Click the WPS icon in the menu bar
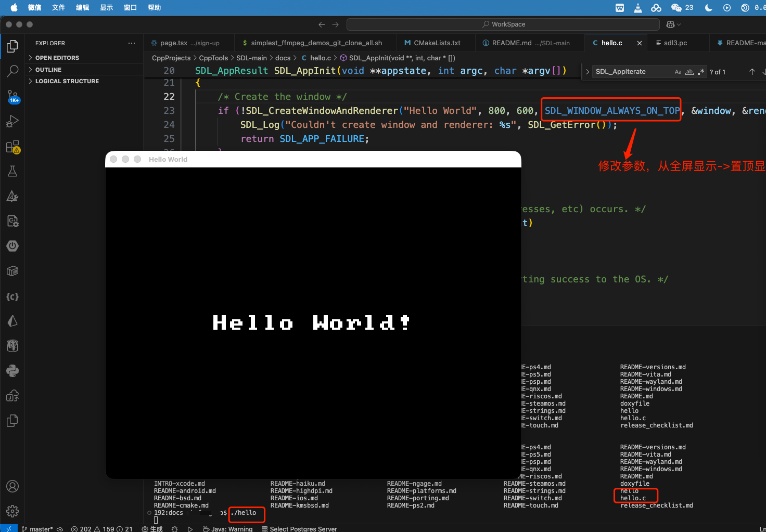Image resolution: width=766 pixels, height=532 pixels. pyautogui.click(x=620, y=7)
